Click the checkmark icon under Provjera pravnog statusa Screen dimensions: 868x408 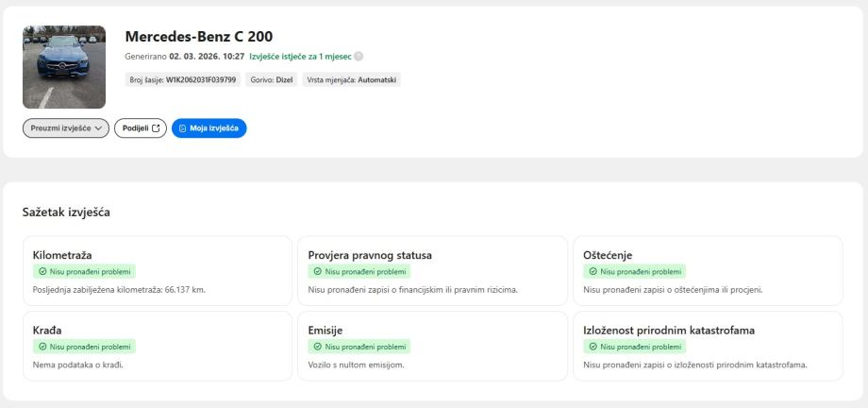coord(319,272)
